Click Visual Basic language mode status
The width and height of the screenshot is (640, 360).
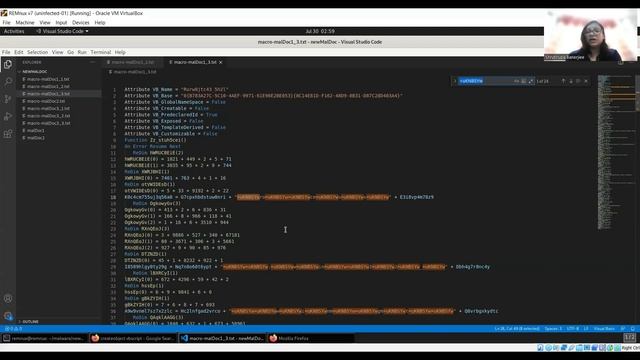(x=604, y=329)
